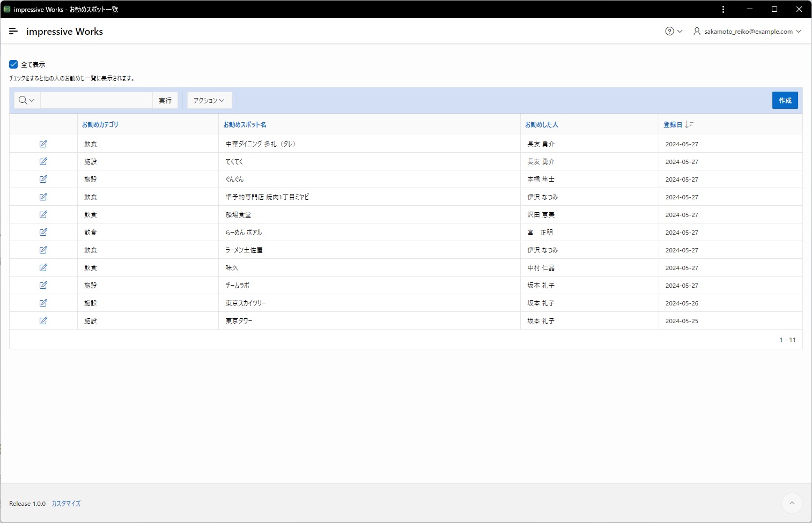The image size is (812, 523).
Task: Click the 実行 search button
Action: click(x=165, y=100)
